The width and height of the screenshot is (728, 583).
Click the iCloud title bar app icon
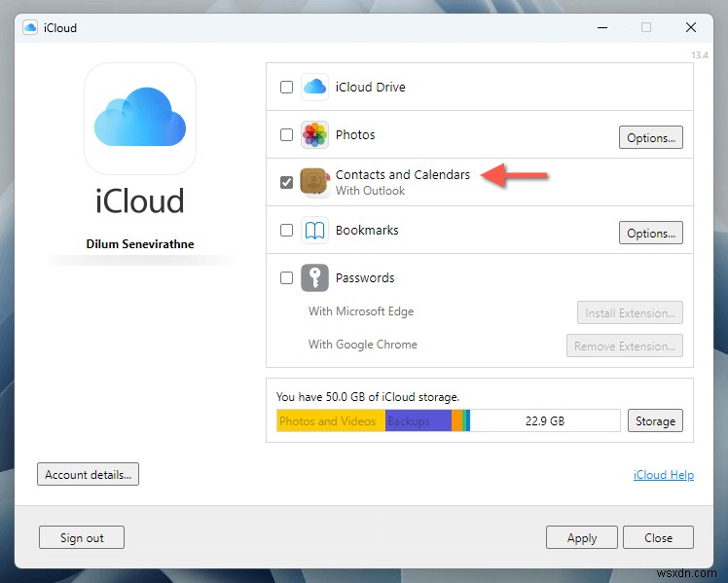pyautogui.click(x=30, y=28)
